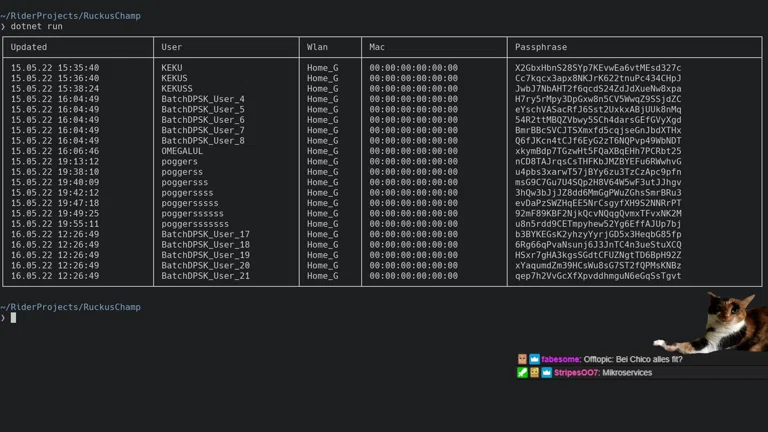Open chat user fabesome's name
Screen dimensions: 768x432
[x=561, y=359]
